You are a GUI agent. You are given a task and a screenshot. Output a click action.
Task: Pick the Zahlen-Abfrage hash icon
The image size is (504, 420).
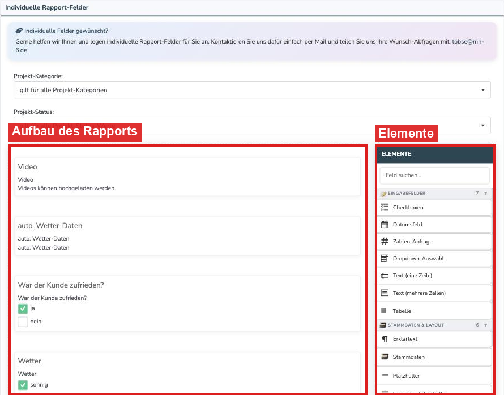click(x=385, y=241)
